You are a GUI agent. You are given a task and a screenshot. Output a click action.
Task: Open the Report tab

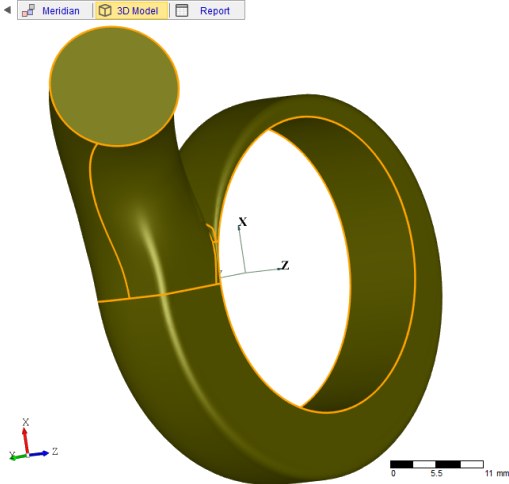pyautogui.click(x=207, y=11)
